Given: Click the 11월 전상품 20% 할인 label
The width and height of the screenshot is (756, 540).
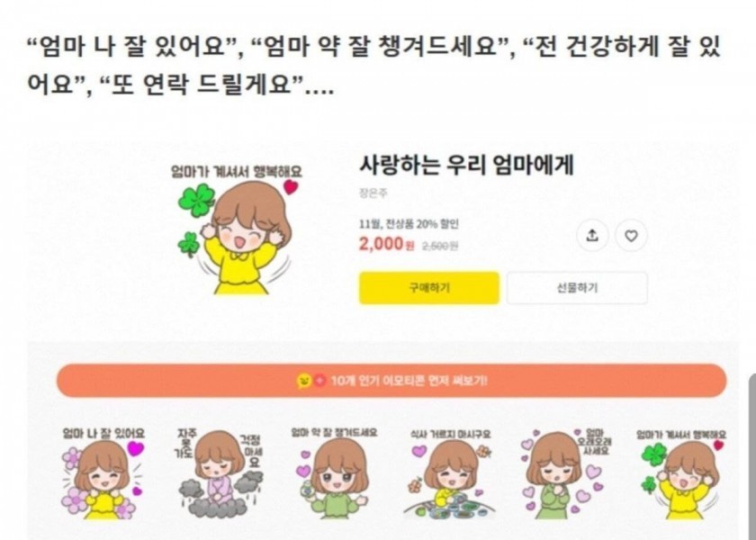Looking at the screenshot, I should [409, 224].
